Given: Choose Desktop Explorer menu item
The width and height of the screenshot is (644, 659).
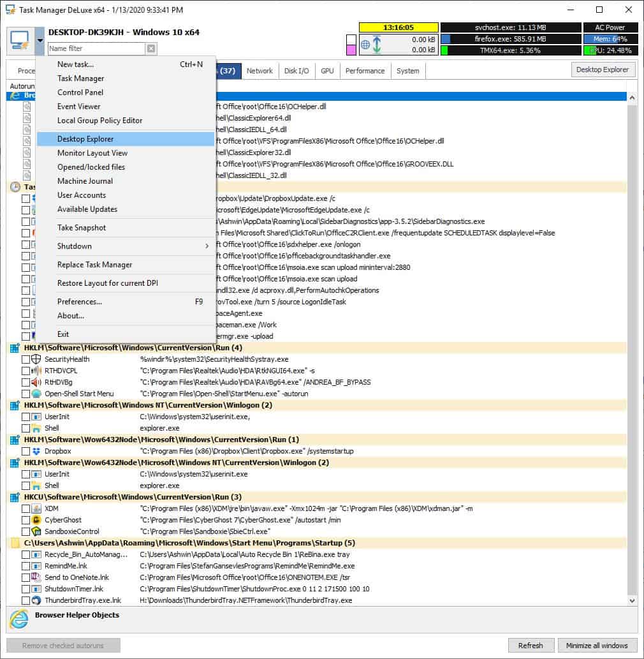Looking at the screenshot, I should point(126,139).
